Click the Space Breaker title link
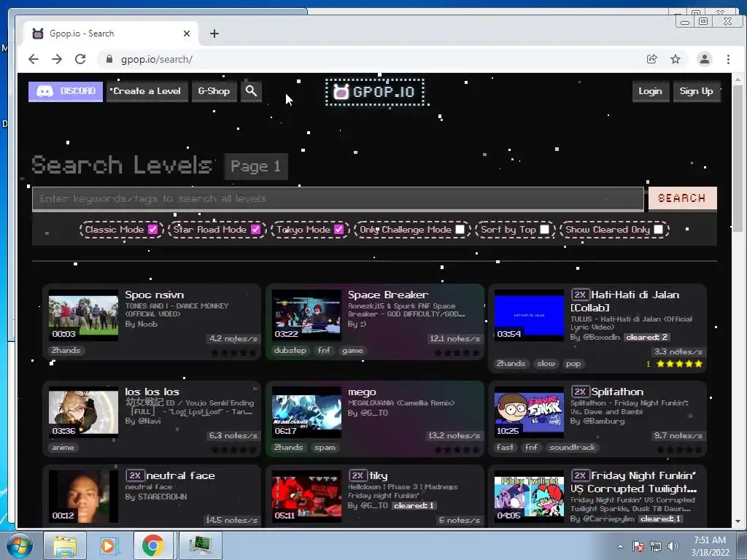Screen dimensions: 747x560 (x=388, y=295)
